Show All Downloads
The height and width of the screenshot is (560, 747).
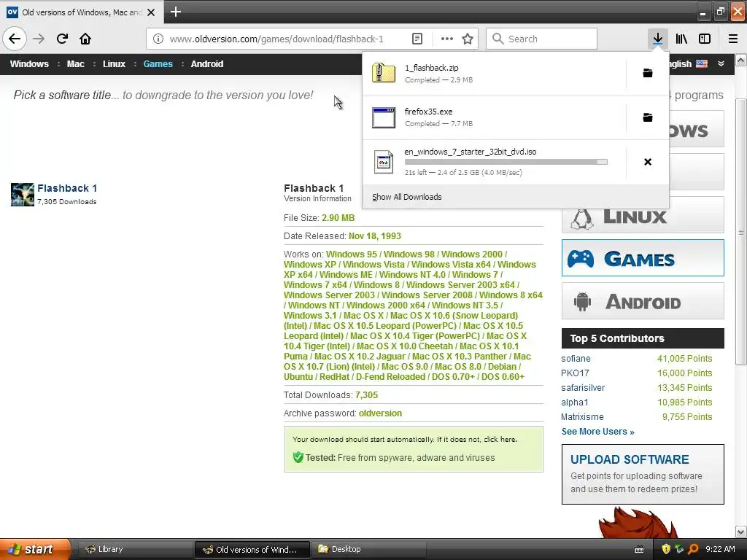tap(407, 197)
